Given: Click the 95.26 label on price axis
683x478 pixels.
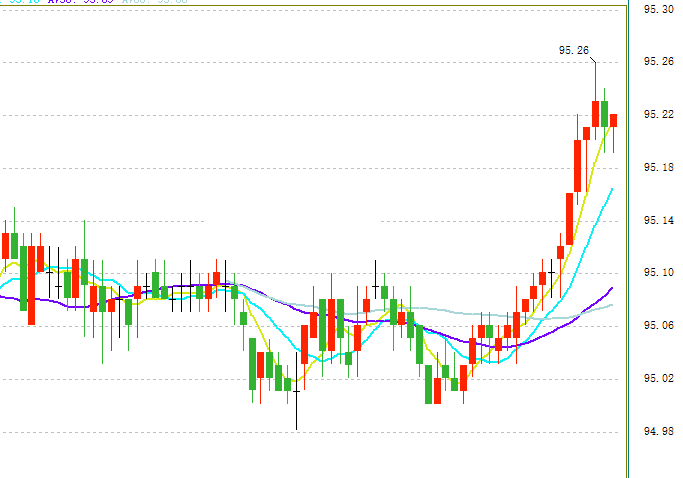Looking at the screenshot, I should [657, 62].
